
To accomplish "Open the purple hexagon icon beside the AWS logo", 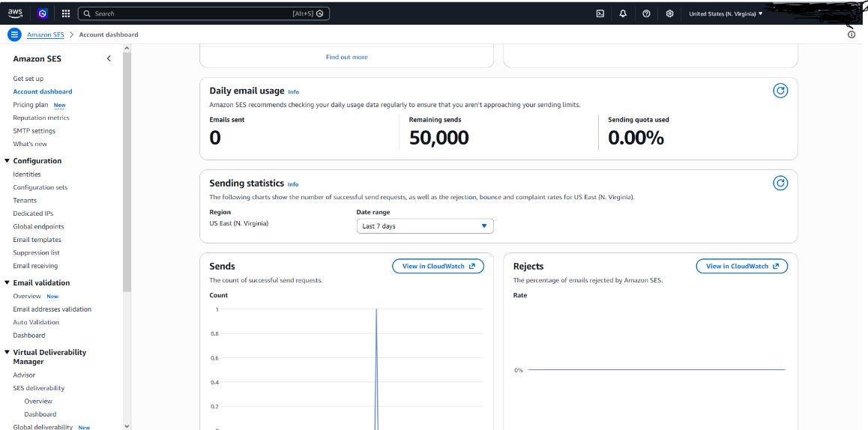I will pos(43,13).
